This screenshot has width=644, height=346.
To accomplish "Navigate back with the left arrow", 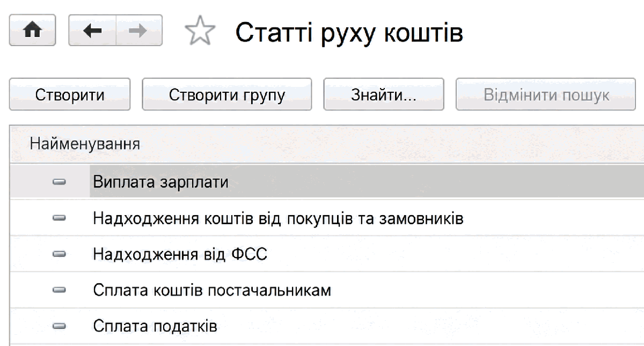I will (92, 31).
